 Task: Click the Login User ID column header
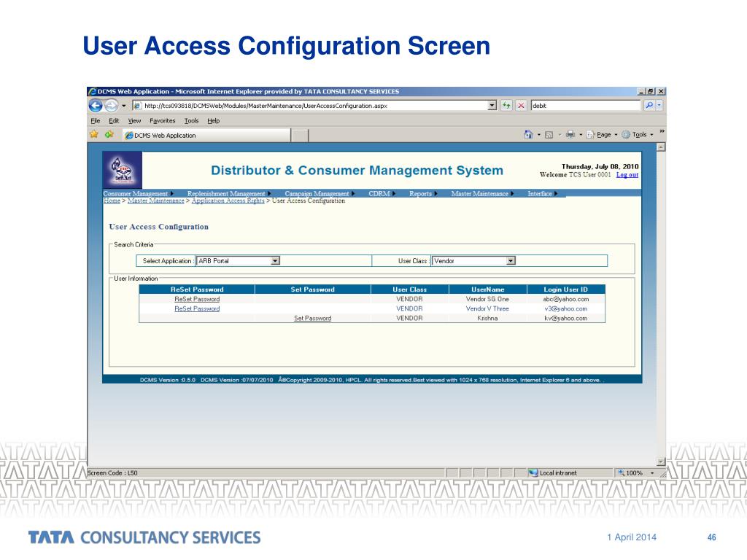(x=566, y=289)
